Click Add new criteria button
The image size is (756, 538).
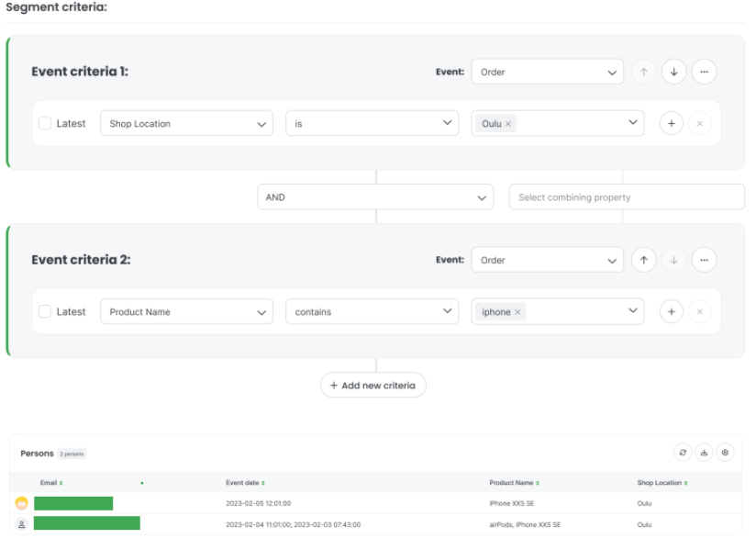pyautogui.click(x=373, y=385)
